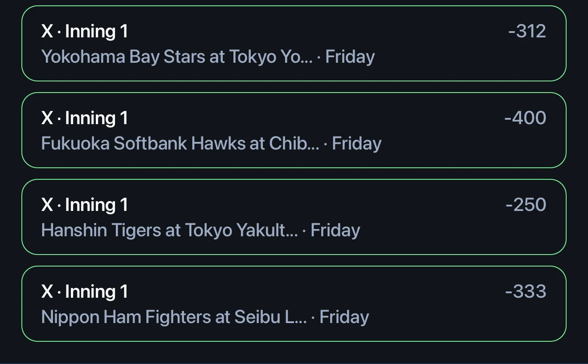Click Friday label in Yokohama Bay Stars card

[350, 57]
